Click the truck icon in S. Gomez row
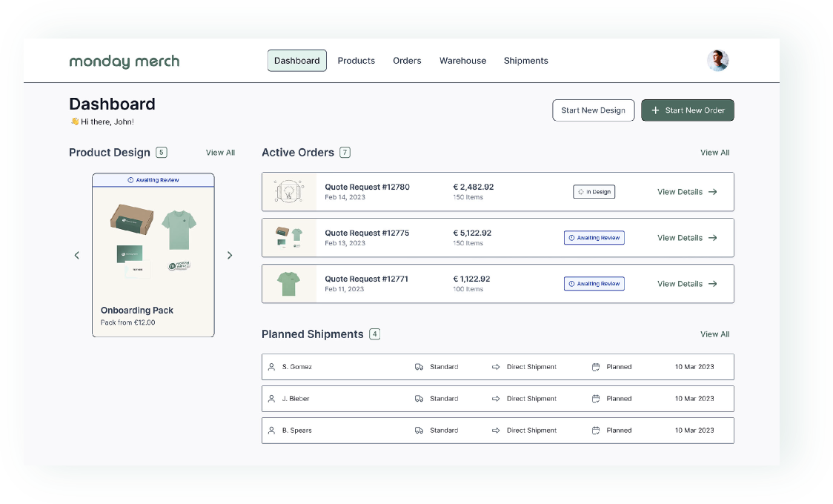Image resolution: width=833 pixels, height=504 pixels. 419,367
